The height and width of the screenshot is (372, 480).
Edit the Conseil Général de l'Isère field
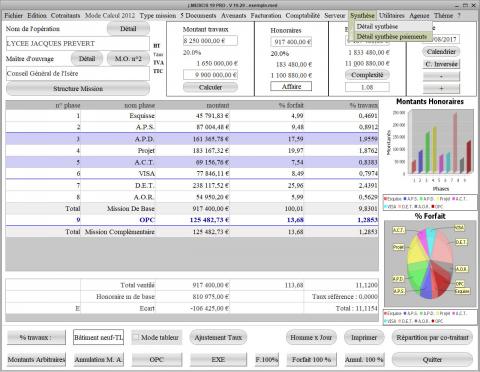[78, 74]
